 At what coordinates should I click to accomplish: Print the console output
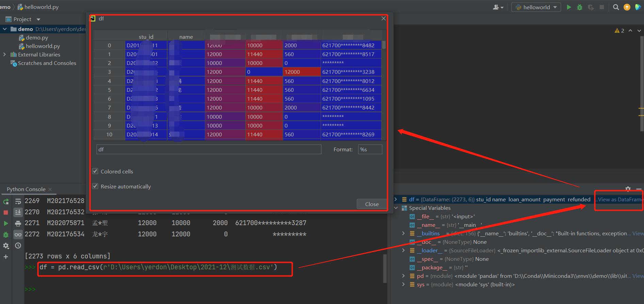coord(18,223)
